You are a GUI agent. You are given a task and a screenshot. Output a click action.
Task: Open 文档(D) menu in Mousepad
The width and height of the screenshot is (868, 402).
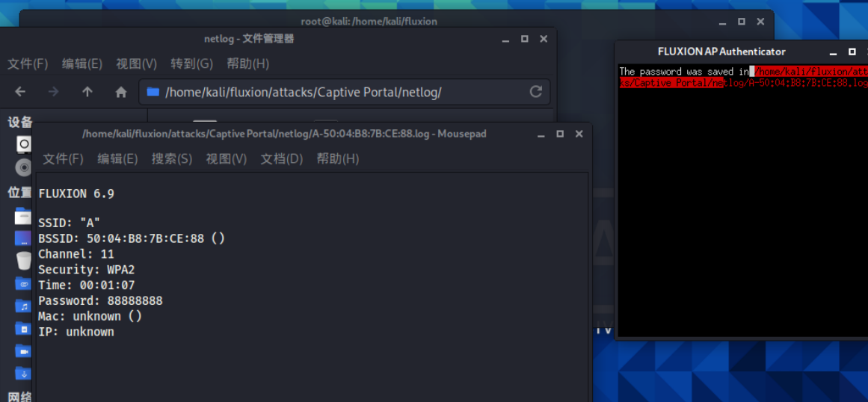tap(282, 159)
